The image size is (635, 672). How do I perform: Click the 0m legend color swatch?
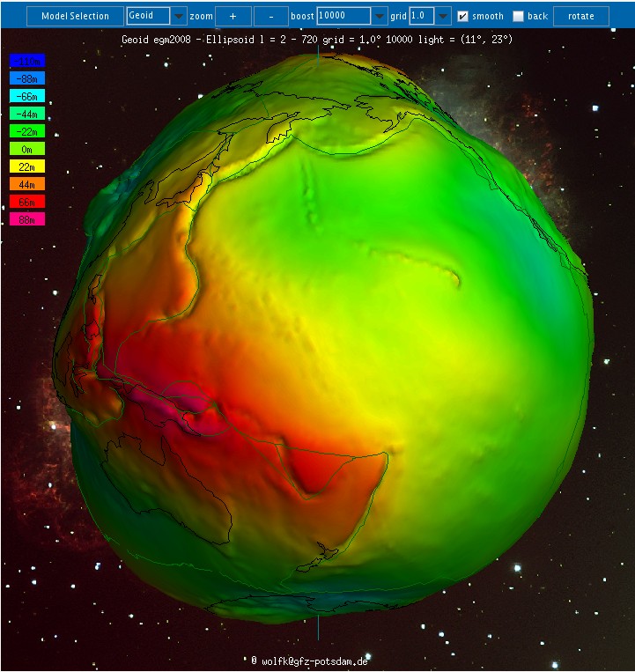[x=27, y=149]
